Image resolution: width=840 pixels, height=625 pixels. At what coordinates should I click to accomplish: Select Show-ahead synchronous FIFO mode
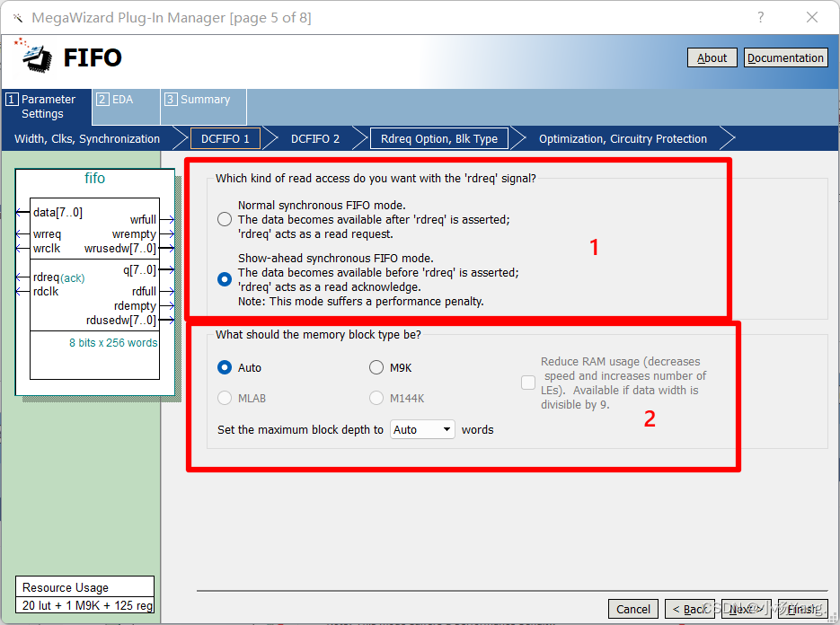click(224, 278)
